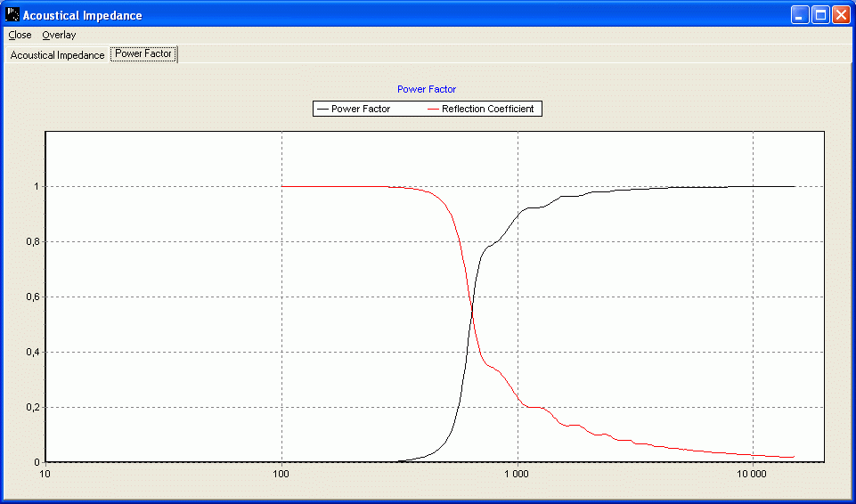The width and height of the screenshot is (856, 504).
Task: Close the Acoustical Impedance window
Action: pos(840,15)
